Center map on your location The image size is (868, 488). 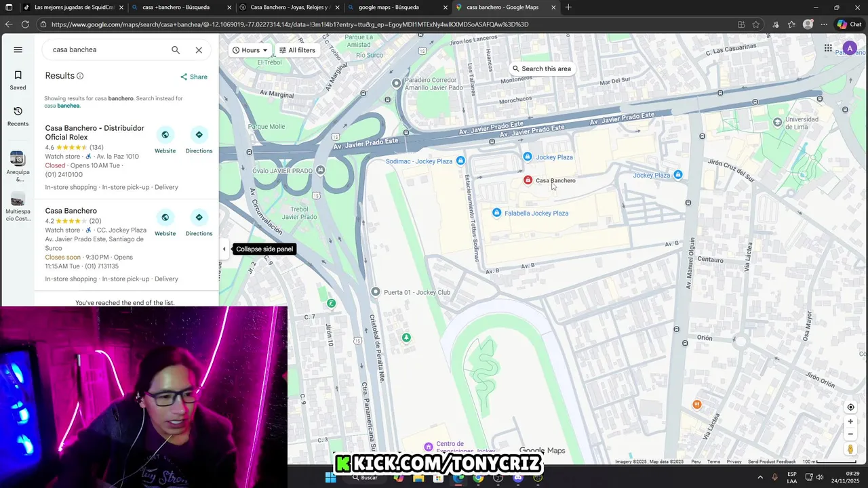point(850,407)
